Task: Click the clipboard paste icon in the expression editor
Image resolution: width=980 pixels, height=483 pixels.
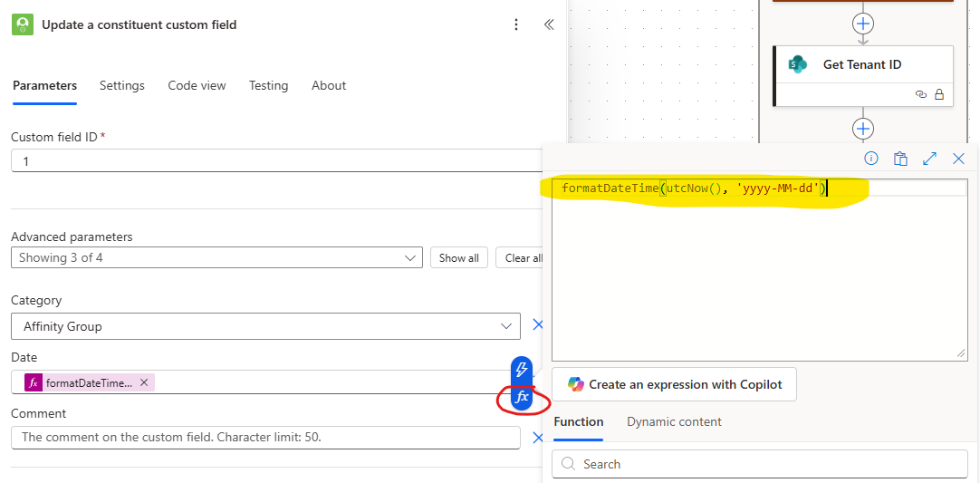Action: pyautogui.click(x=900, y=159)
